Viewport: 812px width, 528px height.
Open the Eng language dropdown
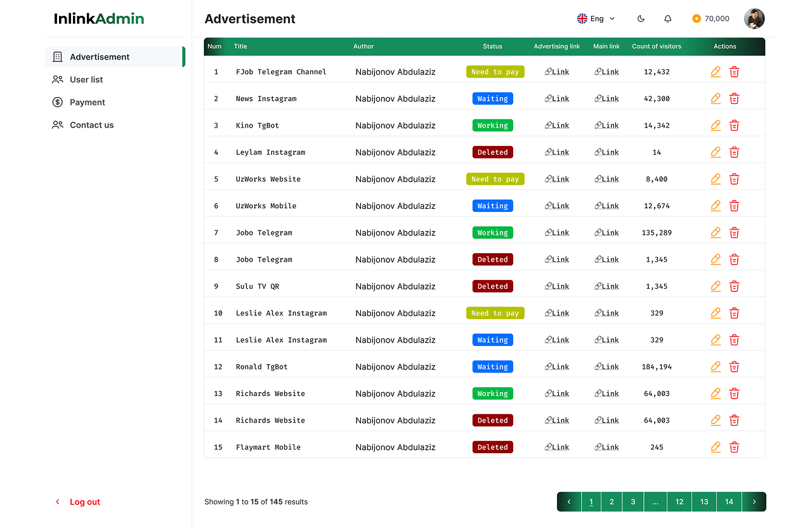(x=596, y=19)
